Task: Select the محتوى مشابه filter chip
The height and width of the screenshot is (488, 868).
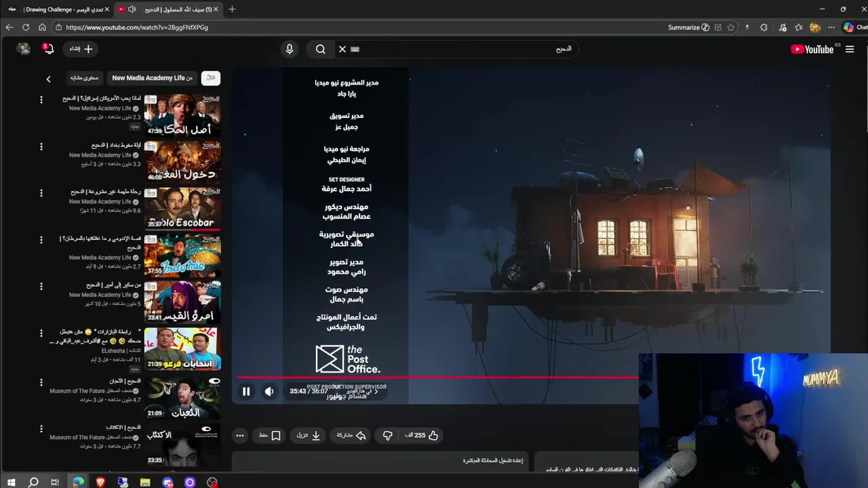Action: coord(85,78)
